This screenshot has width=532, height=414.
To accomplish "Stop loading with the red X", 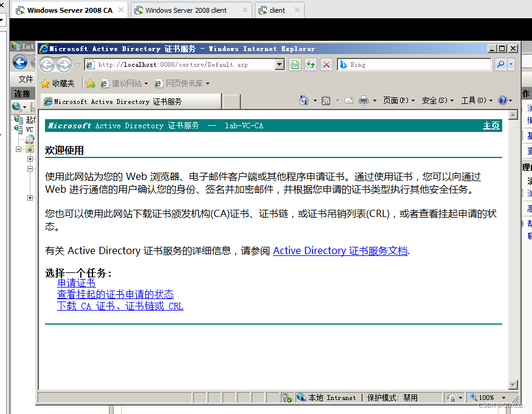I will [x=326, y=64].
